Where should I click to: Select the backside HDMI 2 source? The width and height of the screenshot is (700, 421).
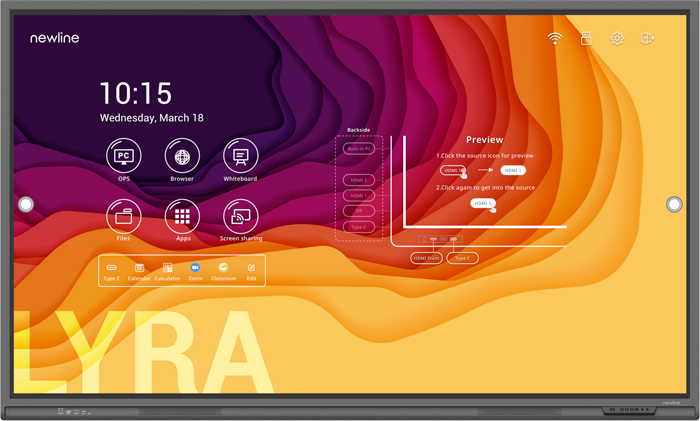(358, 180)
